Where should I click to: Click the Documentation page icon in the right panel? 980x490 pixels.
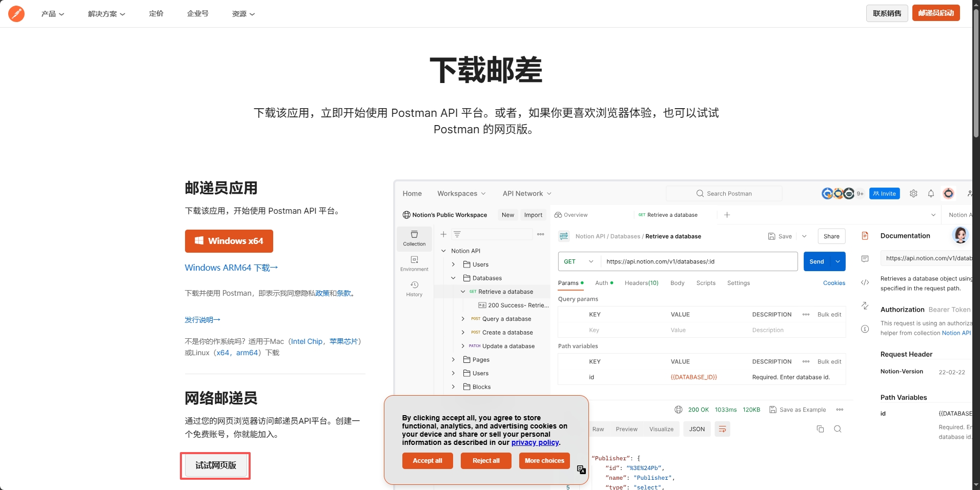coord(865,236)
